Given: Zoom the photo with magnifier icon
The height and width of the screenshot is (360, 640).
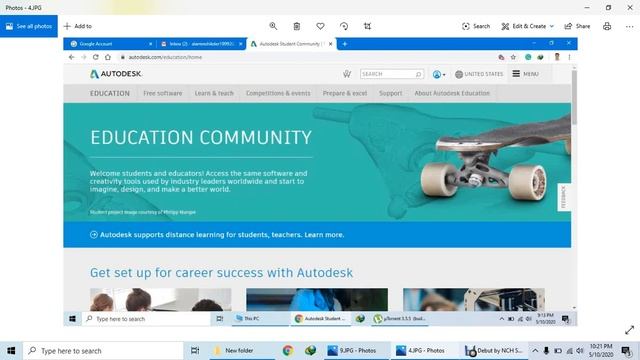Looking at the screenshot, I should coord(273,26).
